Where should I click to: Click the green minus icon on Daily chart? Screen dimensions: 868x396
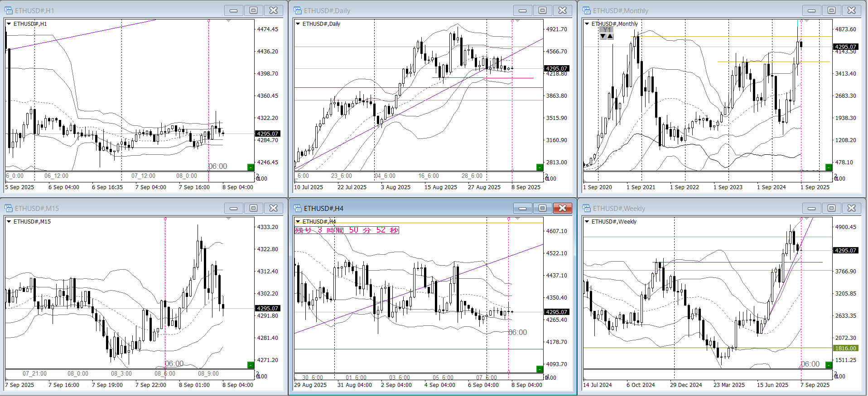click(x=540, y=167)
